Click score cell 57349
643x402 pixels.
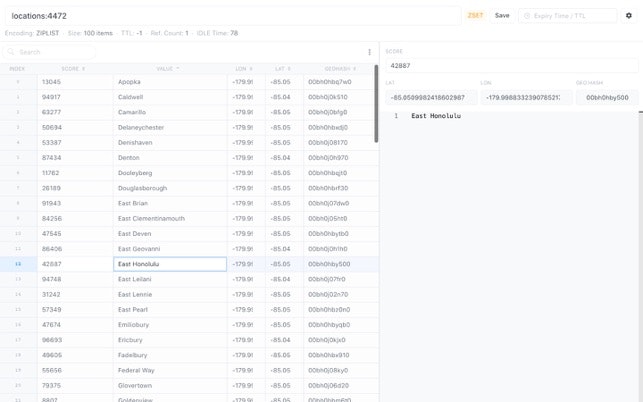pyautogui.click(x=75, y=309)
